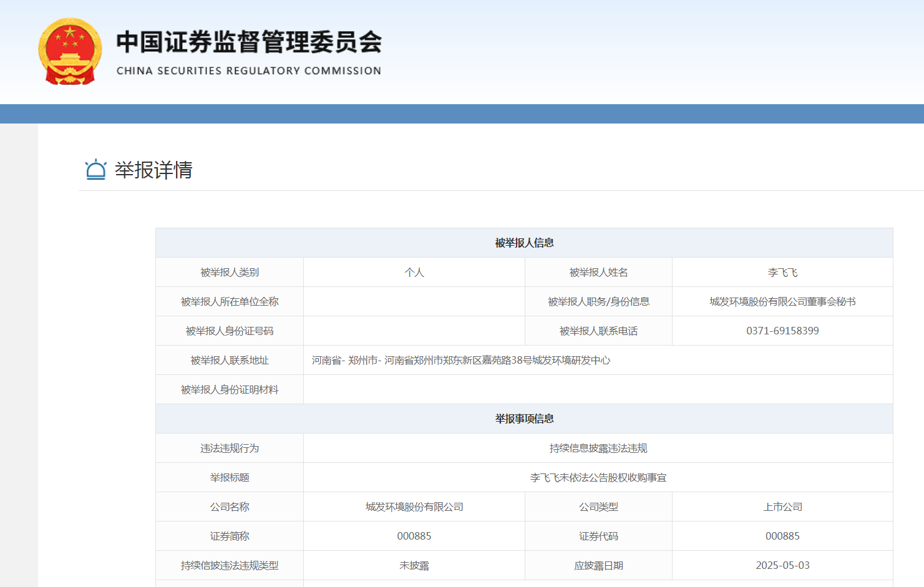
Task: Click the 举报事项信息 section header
Action: [524, 419]
